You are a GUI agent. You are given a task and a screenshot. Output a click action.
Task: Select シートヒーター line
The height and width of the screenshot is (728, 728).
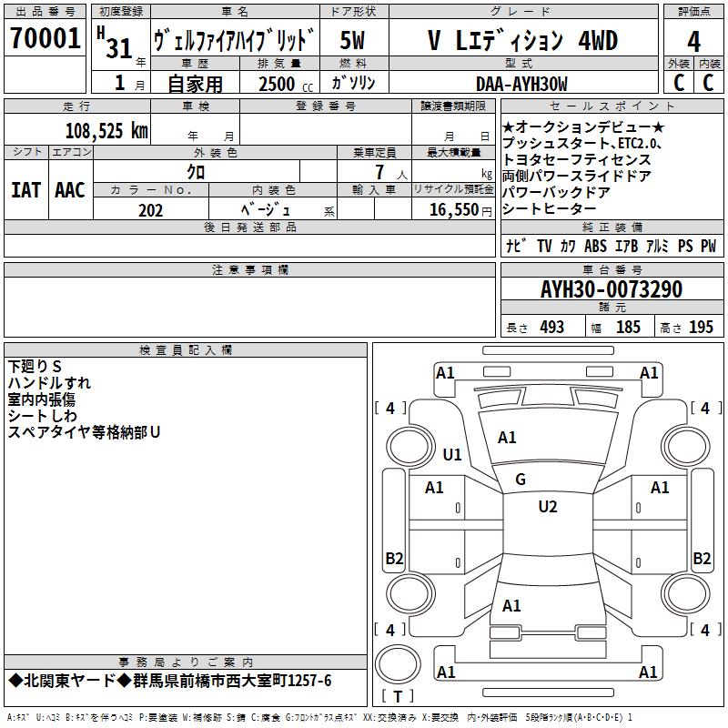coord(550,208)
